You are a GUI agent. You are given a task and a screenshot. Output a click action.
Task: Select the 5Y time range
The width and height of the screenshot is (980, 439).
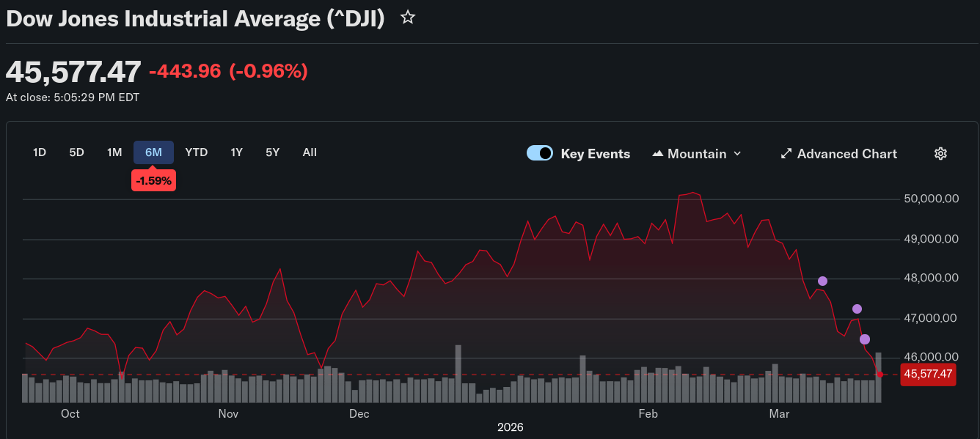tap(273, 152)
